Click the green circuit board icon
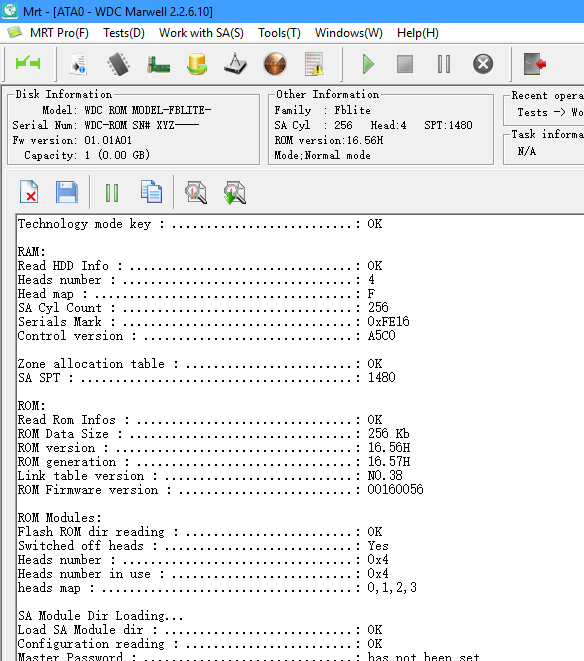Screen dimensions: 584x661 [x=158, y=64]
